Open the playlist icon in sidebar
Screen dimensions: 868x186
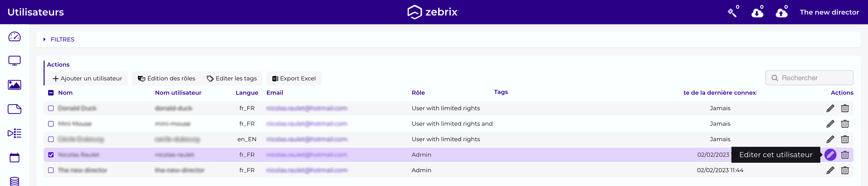(x=15, y=133)
